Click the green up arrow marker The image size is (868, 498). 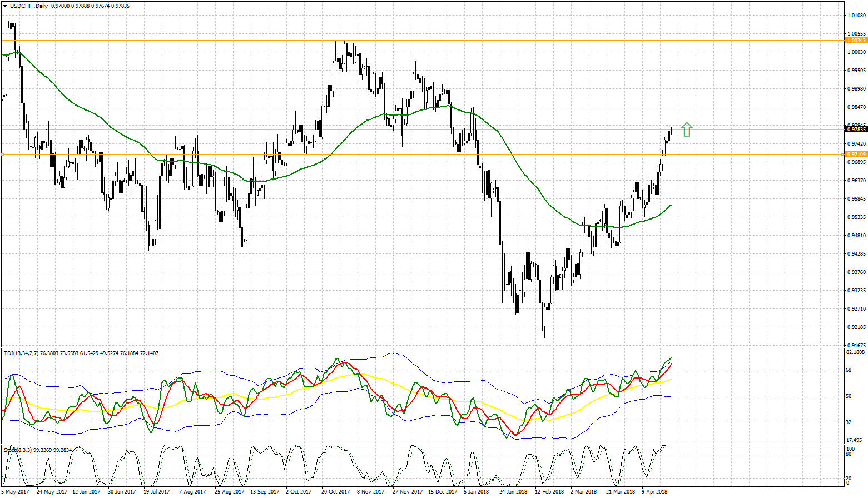[x=687, y=130]
